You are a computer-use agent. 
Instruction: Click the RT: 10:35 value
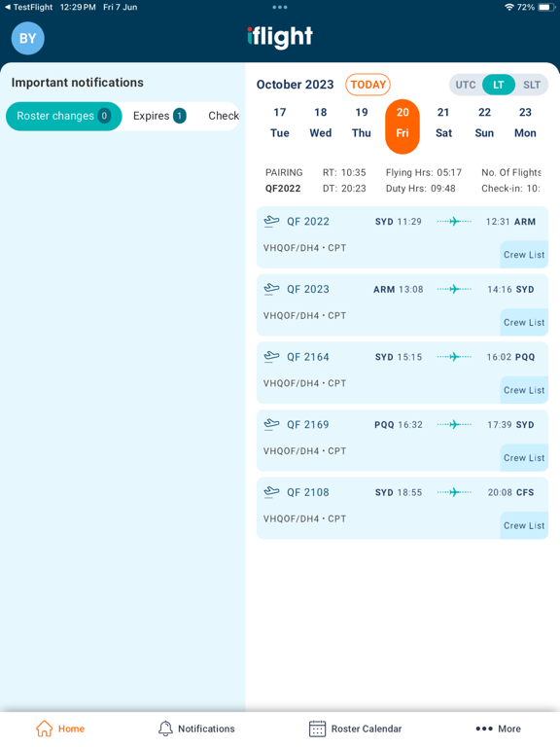point(344,172)
